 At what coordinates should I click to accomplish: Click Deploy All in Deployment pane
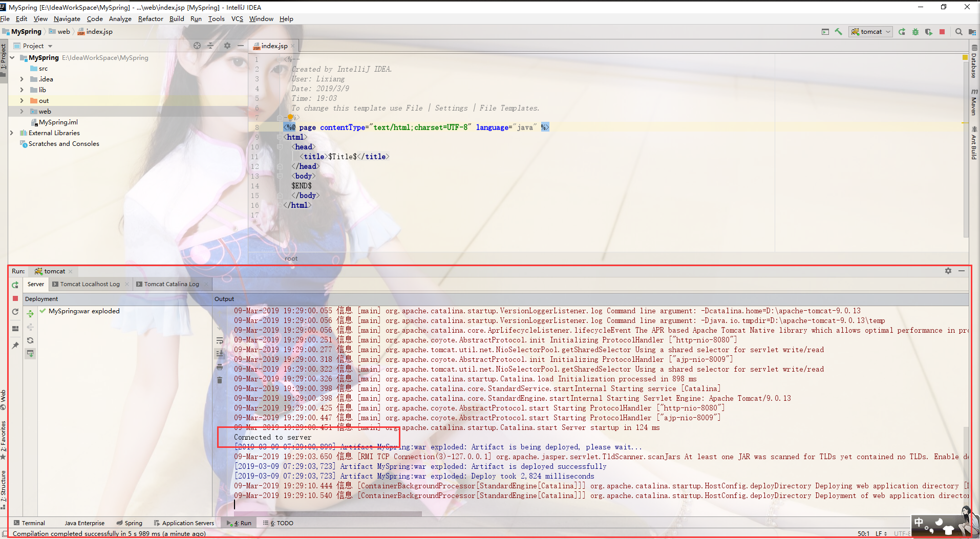pyautogui.click(x=30, y=314)
